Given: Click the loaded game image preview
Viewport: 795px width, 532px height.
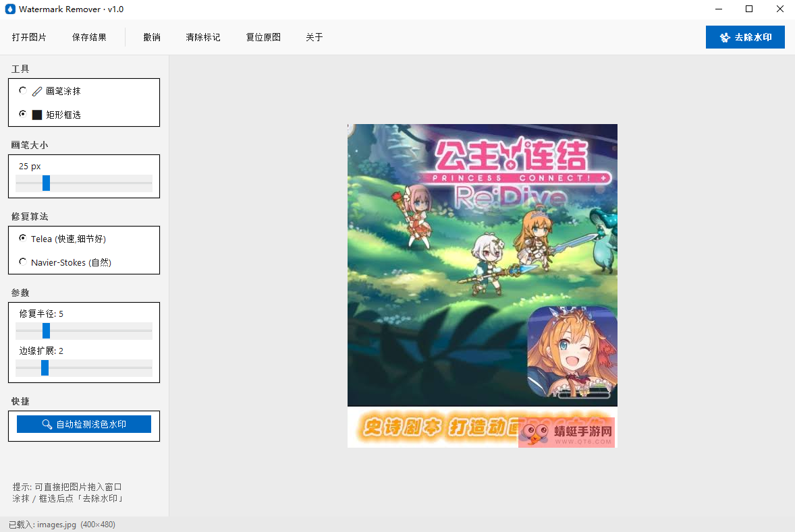Looking at the screenshot, I should [x=482, y=286].
